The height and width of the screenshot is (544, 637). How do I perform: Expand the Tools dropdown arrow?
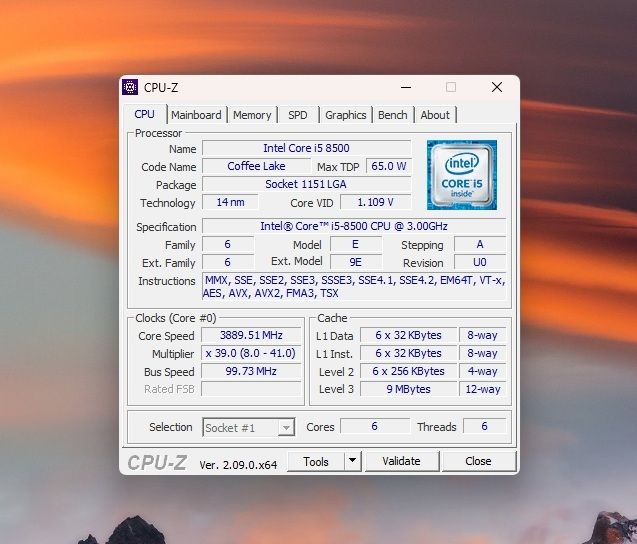(x=353, y=461)
